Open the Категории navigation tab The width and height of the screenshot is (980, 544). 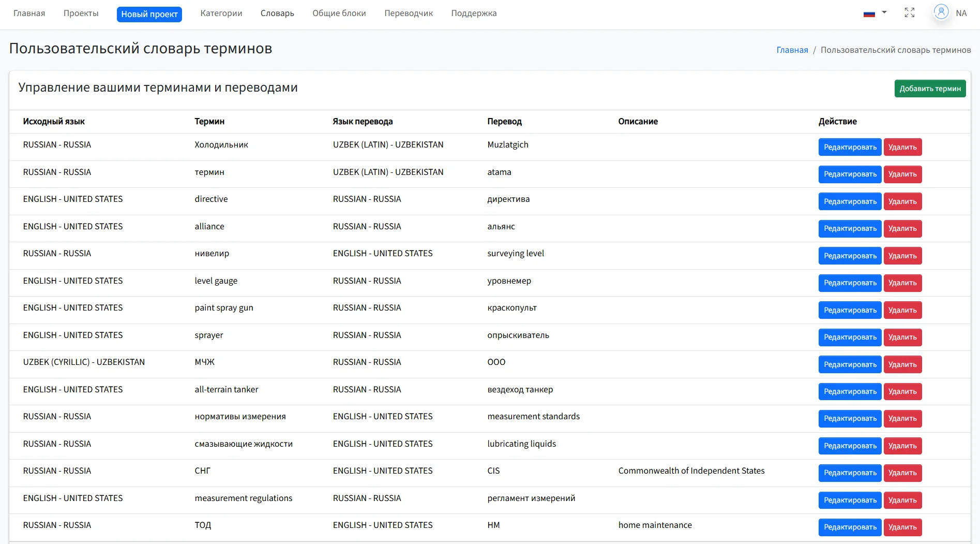click(x=221, y=13)
